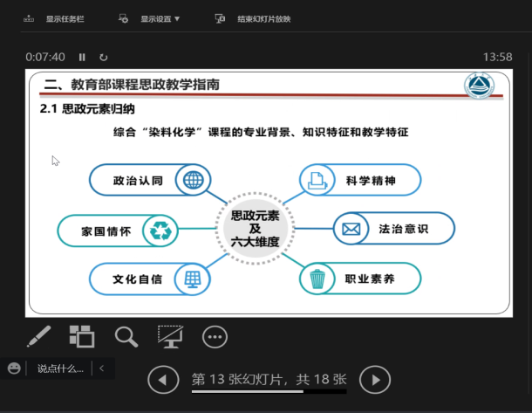Collapse the chat bar with the chevron
The image size is (532, 413).
point(102,368)
